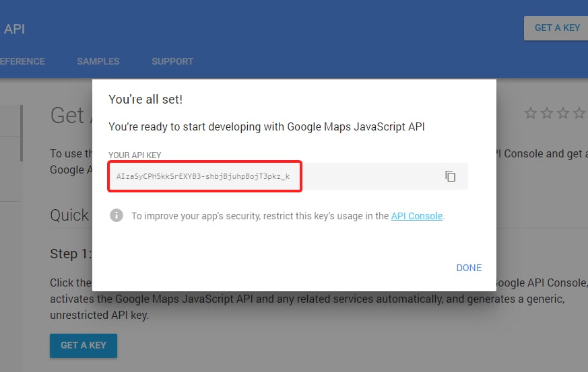
Task: Dismiss the dialog with DONE
Action: (469, 268)
